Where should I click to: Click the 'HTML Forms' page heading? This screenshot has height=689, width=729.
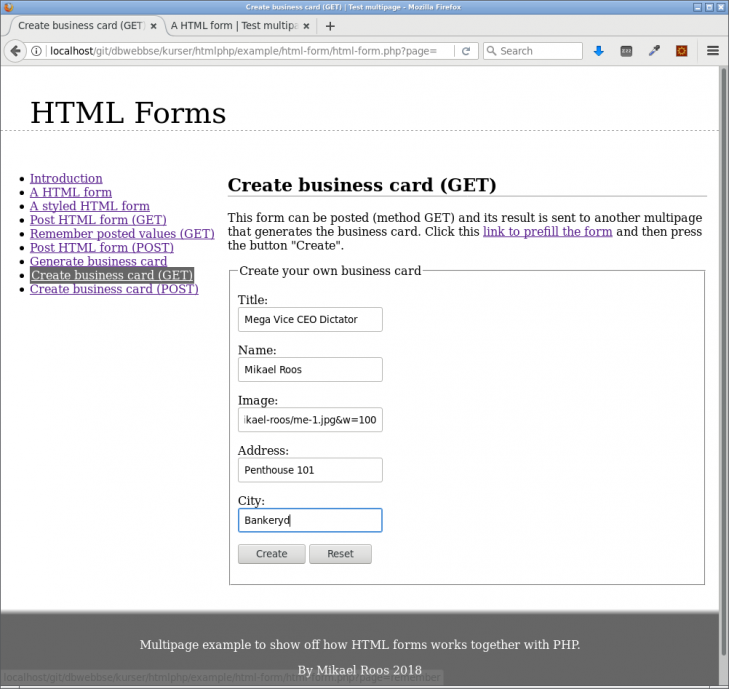(x=128, y=113)
